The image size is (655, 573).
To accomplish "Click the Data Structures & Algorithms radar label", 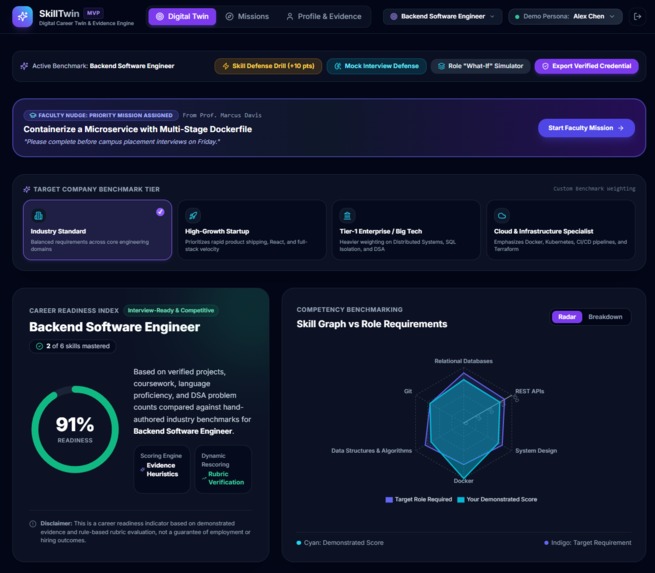I will click(371, 451).
